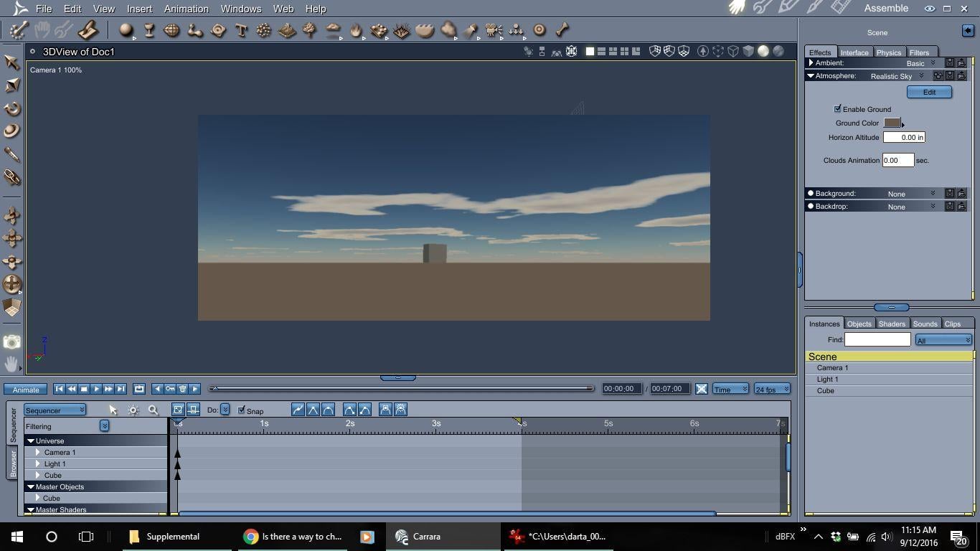Toggle loop playback button
This screenshot has width=980, height=551.
click(139, 389)
